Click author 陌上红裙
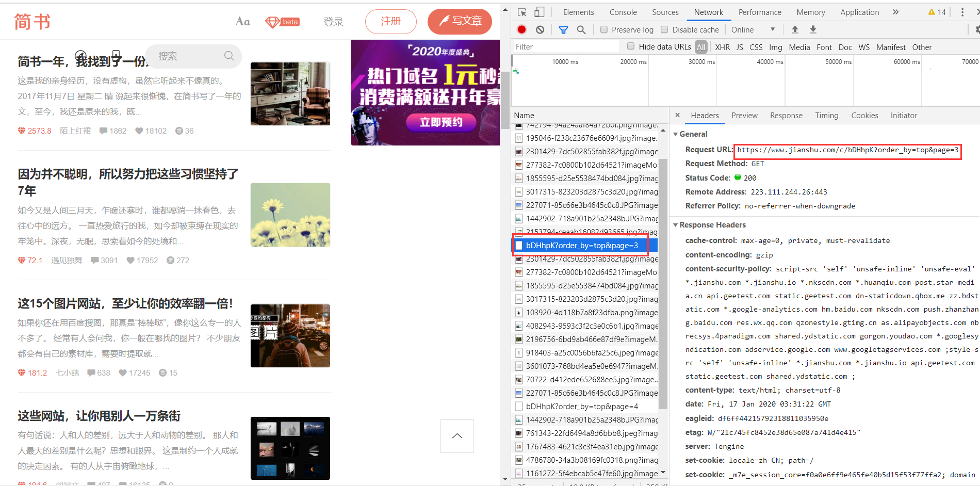This screenshot has width=980, height=486. coord(75,131)
